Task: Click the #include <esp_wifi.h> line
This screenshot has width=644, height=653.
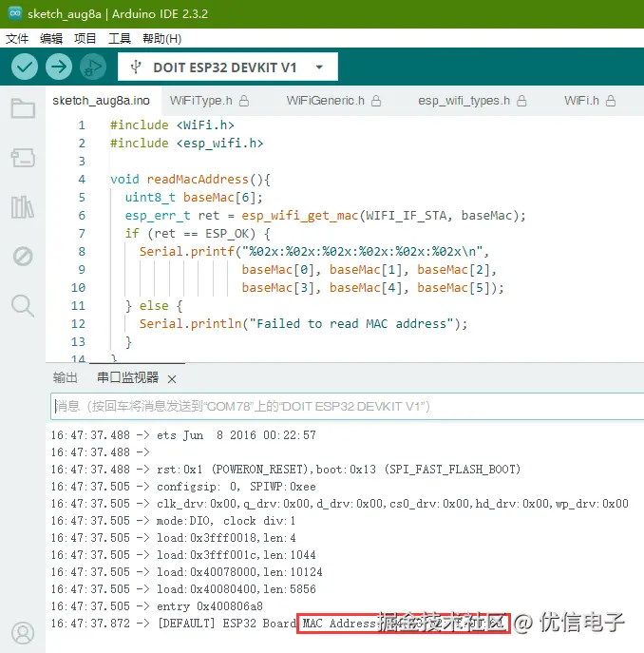Action: tap(186, 144)
